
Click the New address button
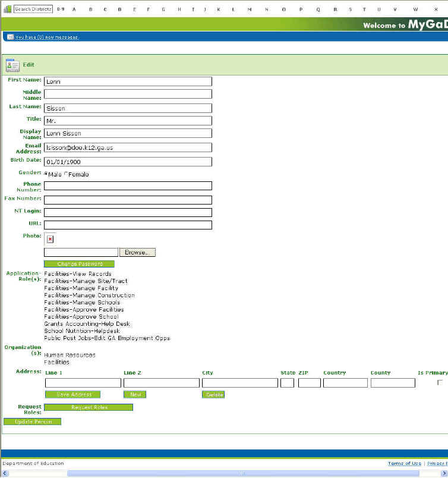[x=135, y=395]
